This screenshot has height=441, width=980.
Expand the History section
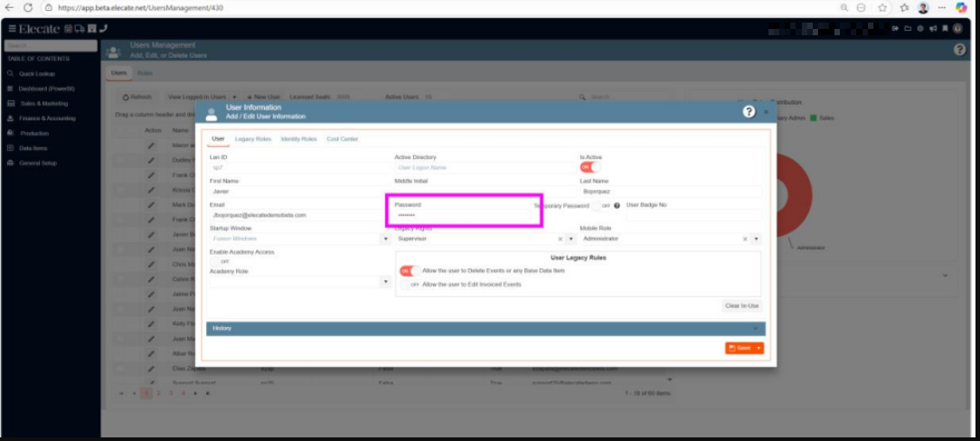(485, 328)
